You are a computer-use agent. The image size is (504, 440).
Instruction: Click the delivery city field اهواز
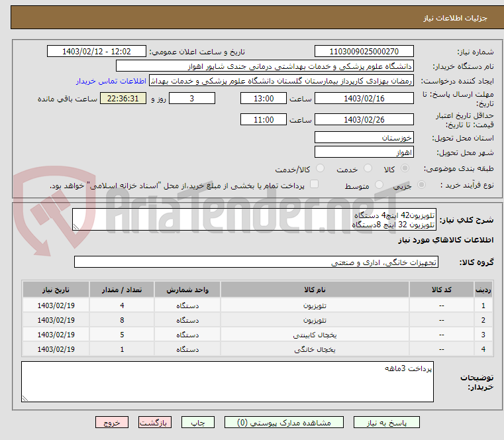pos(364,152)
